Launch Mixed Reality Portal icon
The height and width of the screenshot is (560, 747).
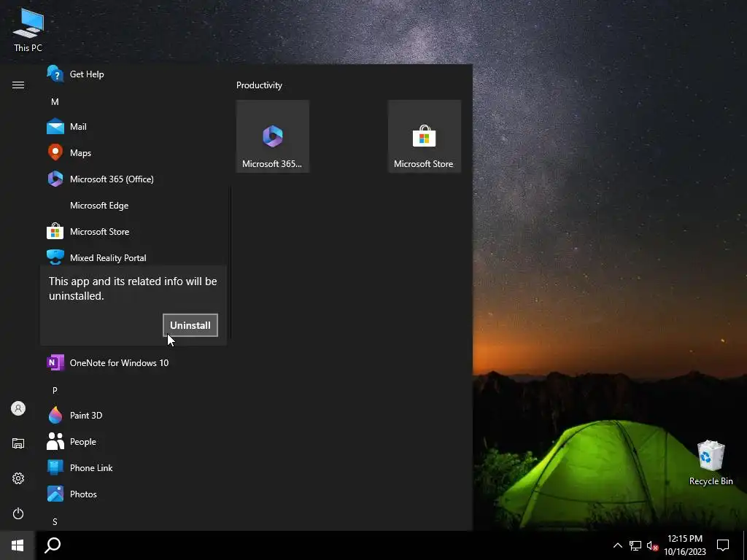[x=55, y=257]
